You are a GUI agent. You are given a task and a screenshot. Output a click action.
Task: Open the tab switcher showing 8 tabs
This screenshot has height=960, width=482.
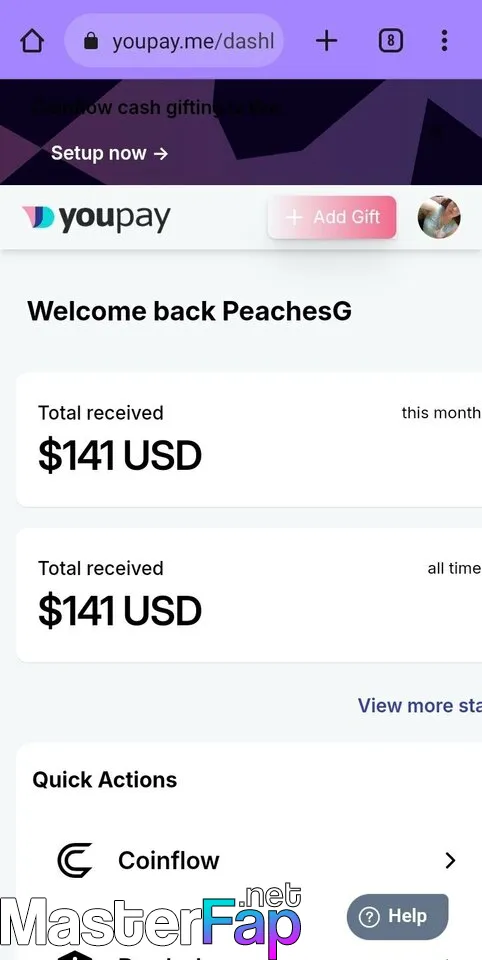pyautogui.click(x=391, y=41)
